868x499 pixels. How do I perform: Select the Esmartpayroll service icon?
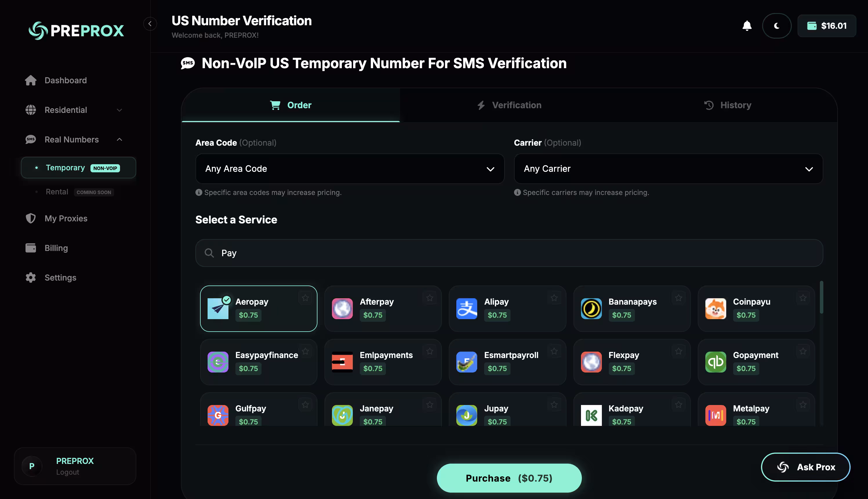[466, 362]
